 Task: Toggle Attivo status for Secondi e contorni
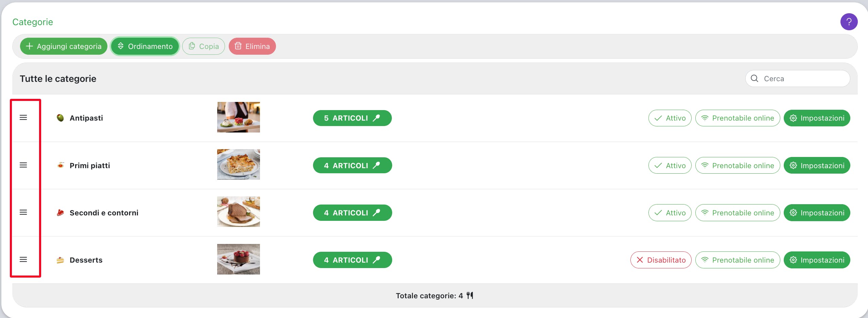coord(670,213)
